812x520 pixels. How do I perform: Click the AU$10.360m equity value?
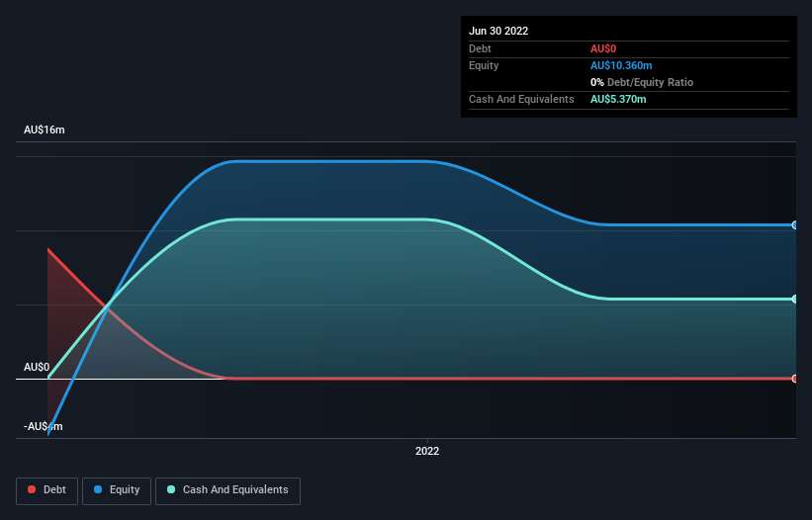tap(621, 65)
